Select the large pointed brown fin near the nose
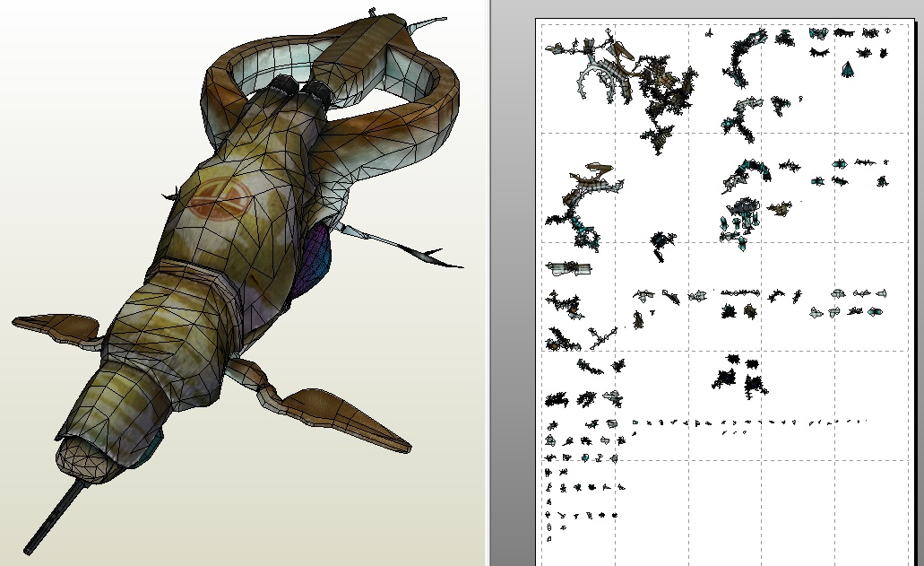 click(348, 420)
